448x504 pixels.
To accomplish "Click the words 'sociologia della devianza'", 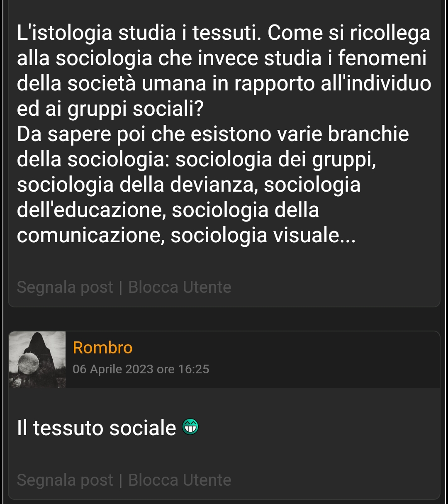I will click(137, 185).
